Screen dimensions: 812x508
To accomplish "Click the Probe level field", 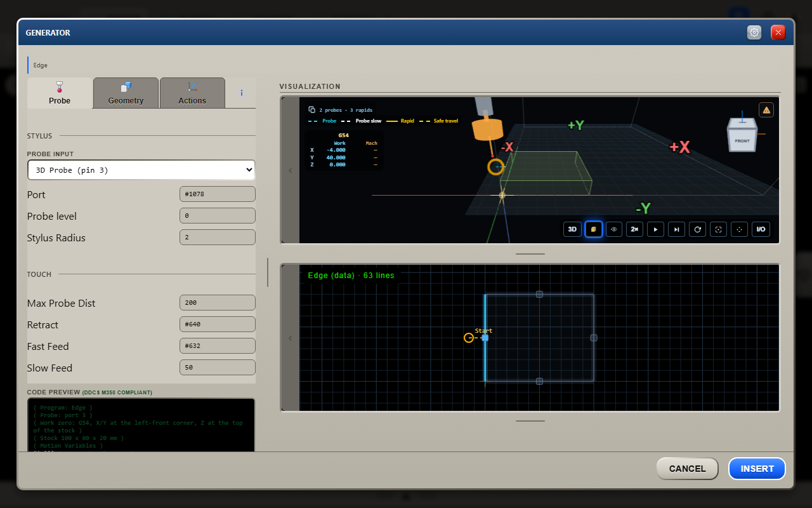I will pyautogui.click(x=218, y=216).
